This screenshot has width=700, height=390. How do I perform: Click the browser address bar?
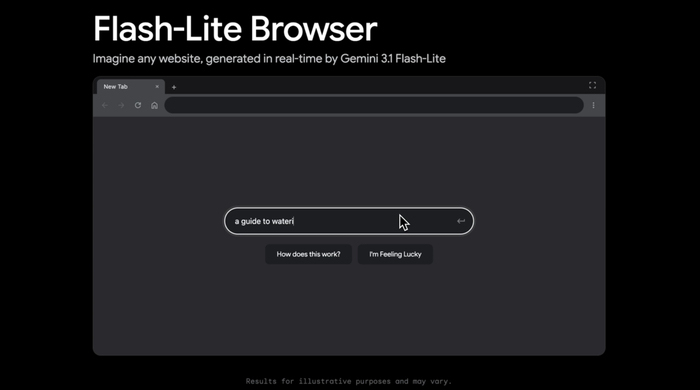(374, 105)
